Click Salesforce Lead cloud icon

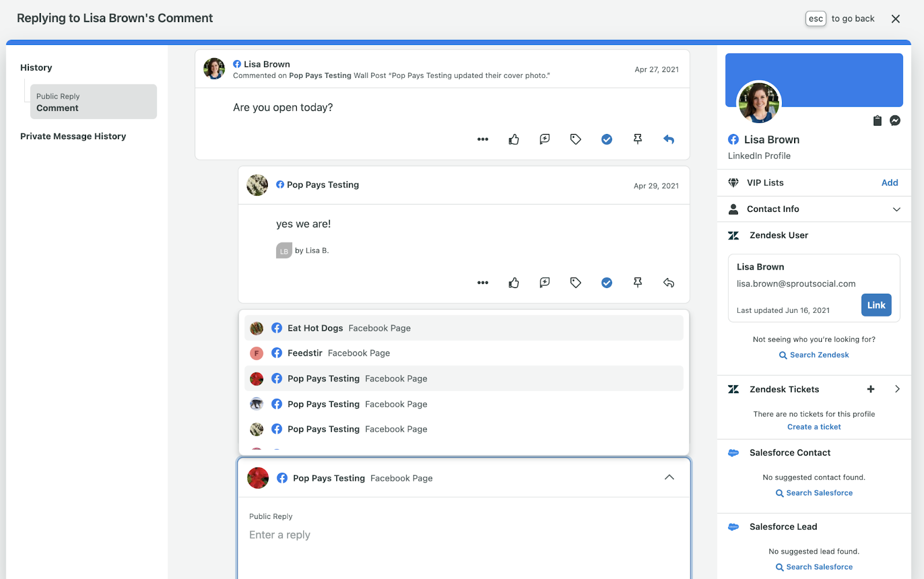pyautogui.click(x=733, y=527)
